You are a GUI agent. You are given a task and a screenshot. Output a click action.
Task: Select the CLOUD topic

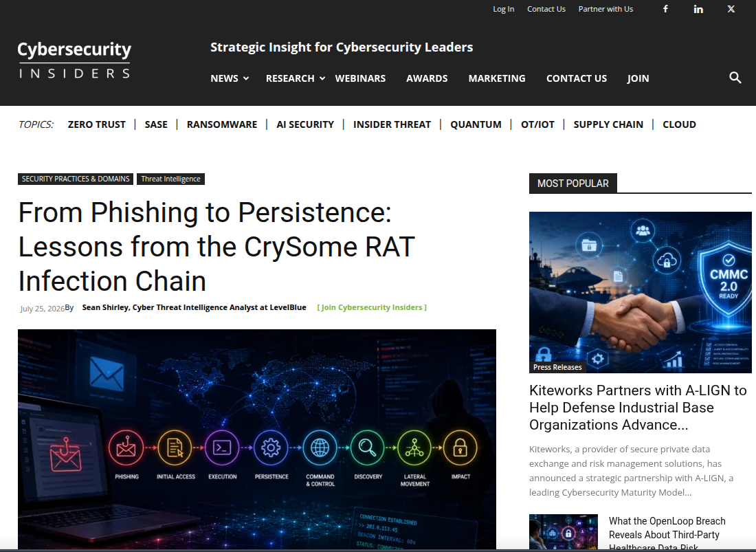(x=679, y=124)
